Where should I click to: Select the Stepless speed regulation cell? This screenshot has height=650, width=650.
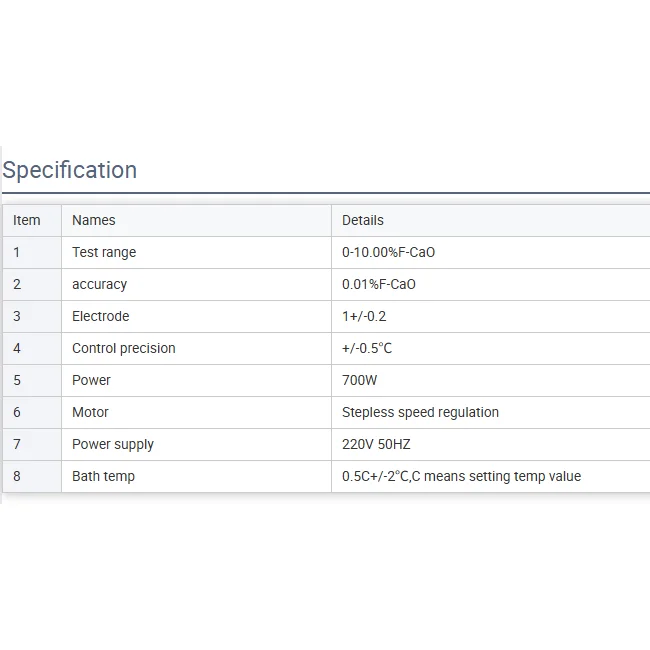point(420,412)
